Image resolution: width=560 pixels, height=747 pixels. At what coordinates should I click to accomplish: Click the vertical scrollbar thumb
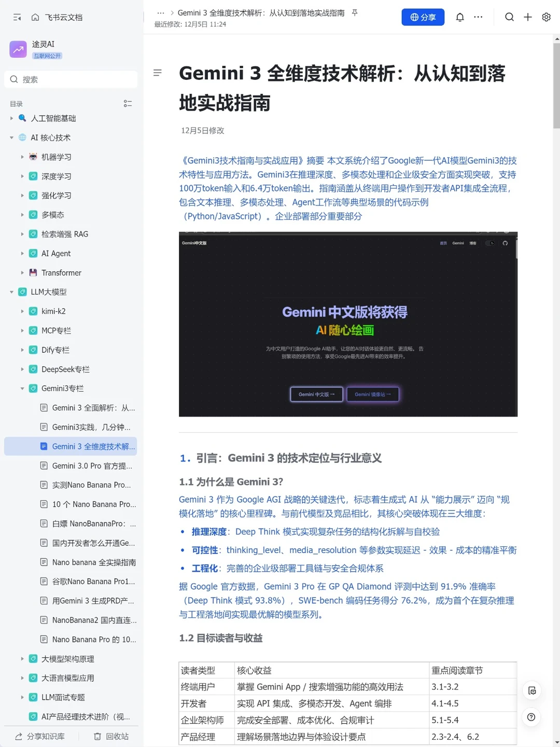coord(556,86)
